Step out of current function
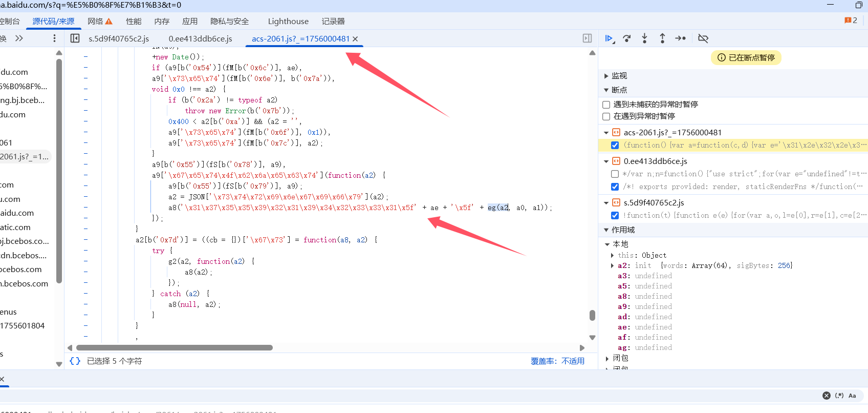Viewport: 868px width, 413px height. (x=662, y=38)
